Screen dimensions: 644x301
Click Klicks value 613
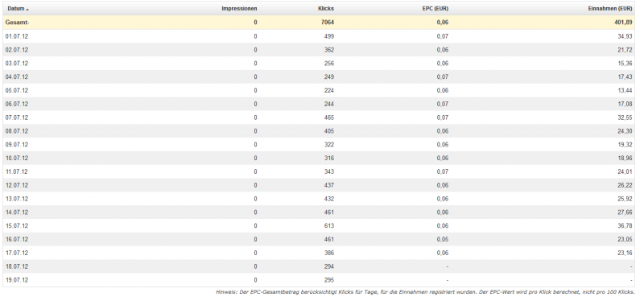point(329,226)
